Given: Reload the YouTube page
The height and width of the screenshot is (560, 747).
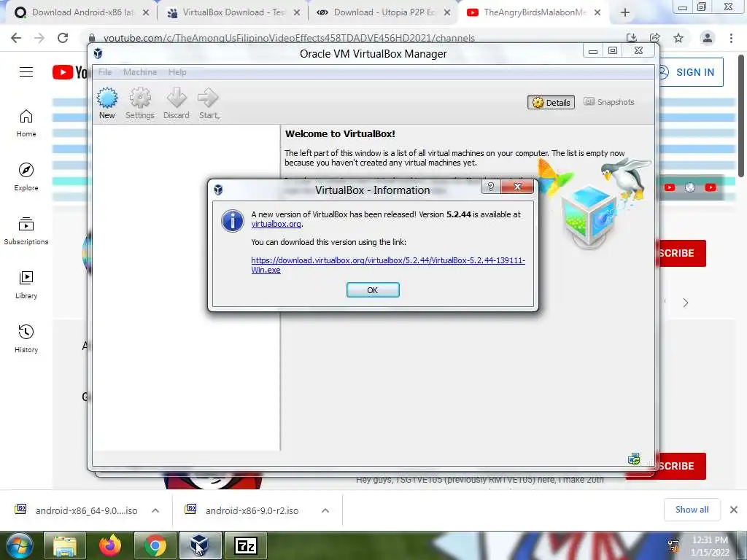Looking at the screenshot, I should [63, 38].
